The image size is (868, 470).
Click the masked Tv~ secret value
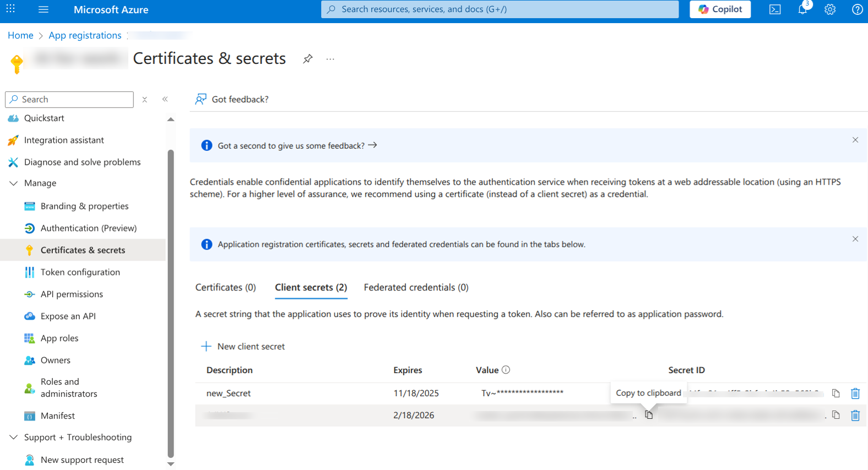(x=522, y=393)
